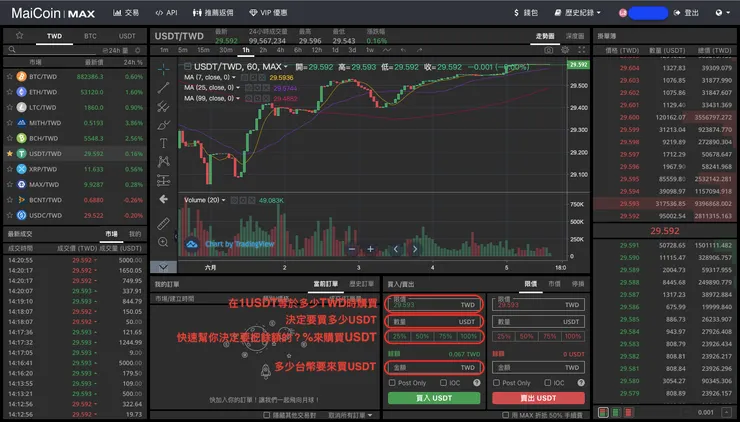Toggle chart fullscreen mode

click(x=581, y=50)
